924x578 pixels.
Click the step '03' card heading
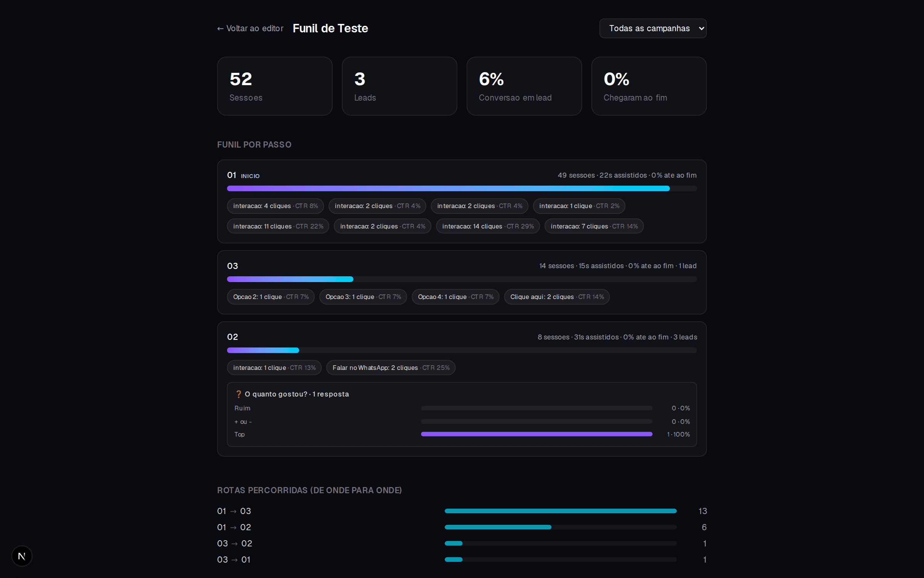coord(233,266)
